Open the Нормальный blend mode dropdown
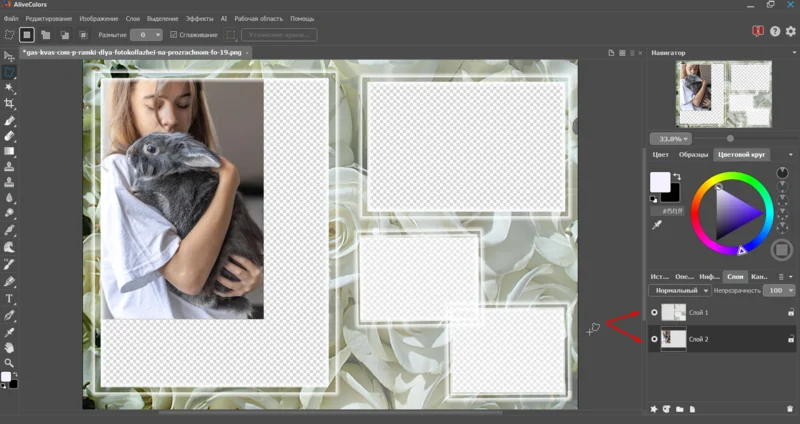Image resolution: width=800 pixels, height=424 pixels. point(679,290)
